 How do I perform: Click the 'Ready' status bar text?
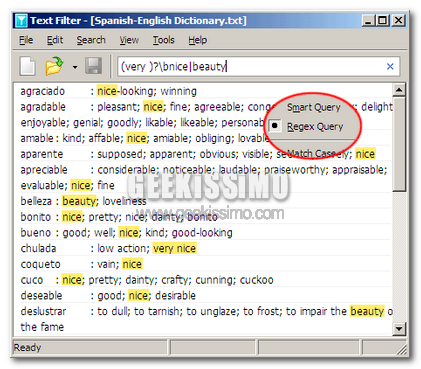[x=27, y=348]
